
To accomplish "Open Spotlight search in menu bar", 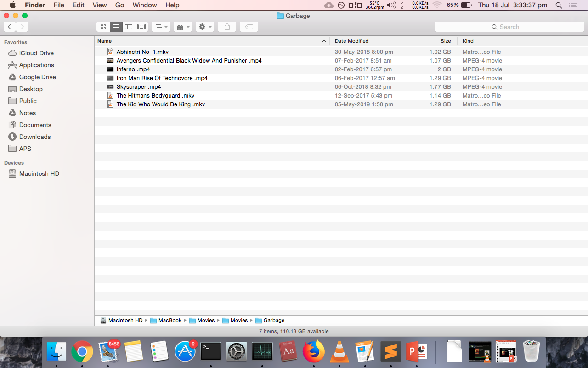I will (559, 5).
